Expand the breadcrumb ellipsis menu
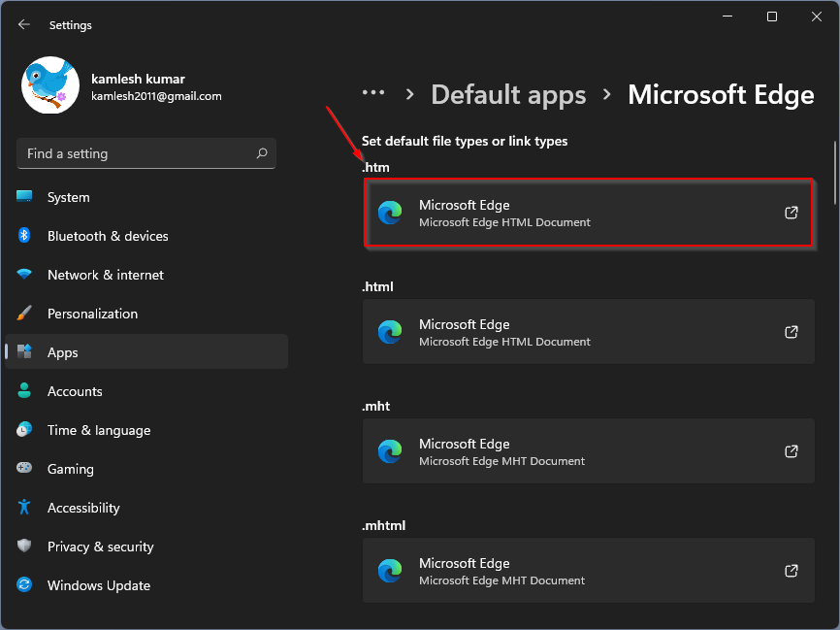The image size is (840, 630). coord(373,93)
